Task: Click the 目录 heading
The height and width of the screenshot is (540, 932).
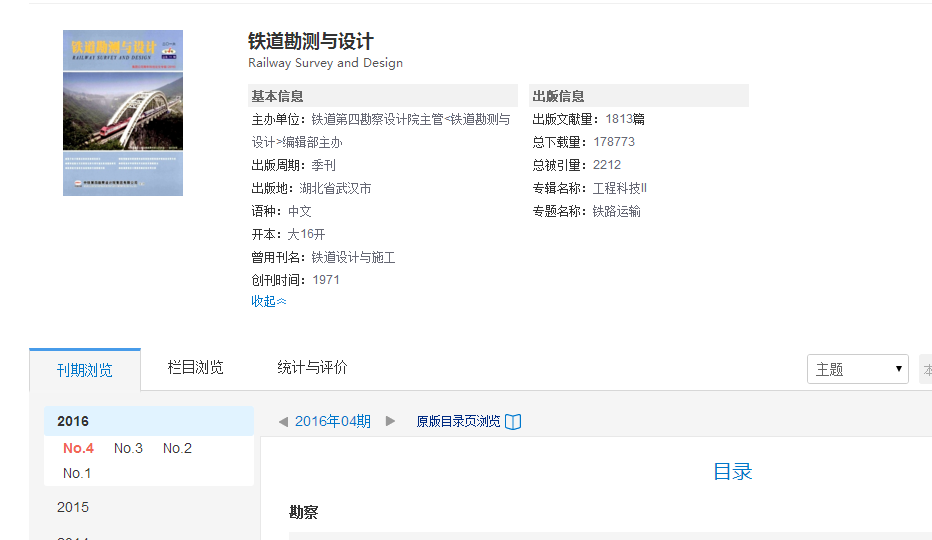Action: (732, 472)
